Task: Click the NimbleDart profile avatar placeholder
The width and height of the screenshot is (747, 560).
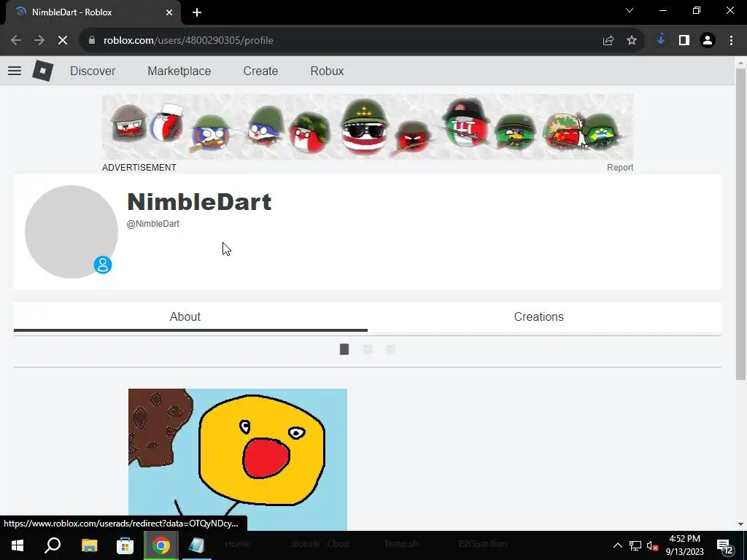Action: pyautogui.click(x=71, y=231)
